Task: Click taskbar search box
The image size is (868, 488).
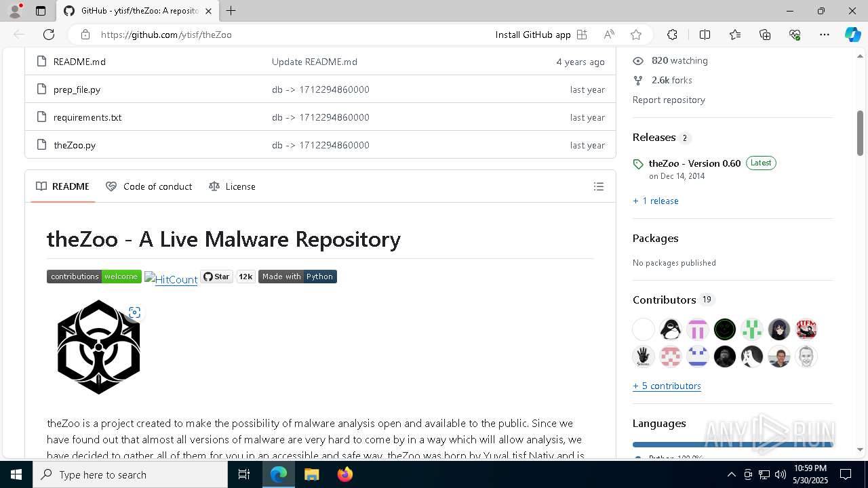Action: point(130,474)
